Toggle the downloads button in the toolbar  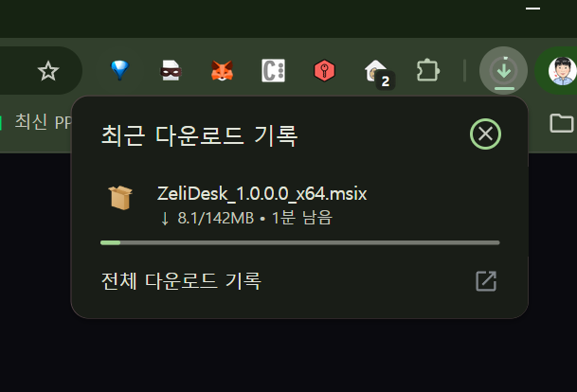[503, 71]
